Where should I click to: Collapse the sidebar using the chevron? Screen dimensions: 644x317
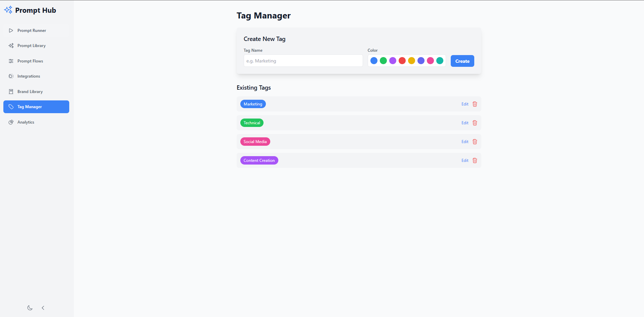pos(43,308)
